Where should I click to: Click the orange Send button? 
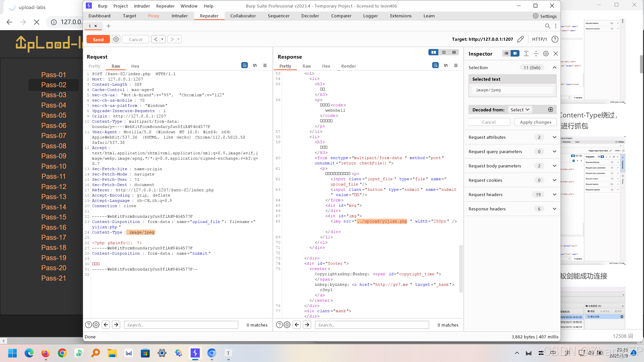pos(98,39)
